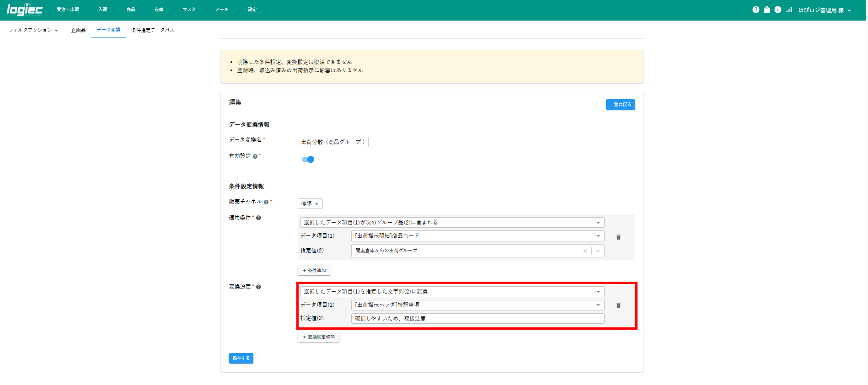Click the help question mark icon in header
The image size is (868, 385).
coord(755,10)
